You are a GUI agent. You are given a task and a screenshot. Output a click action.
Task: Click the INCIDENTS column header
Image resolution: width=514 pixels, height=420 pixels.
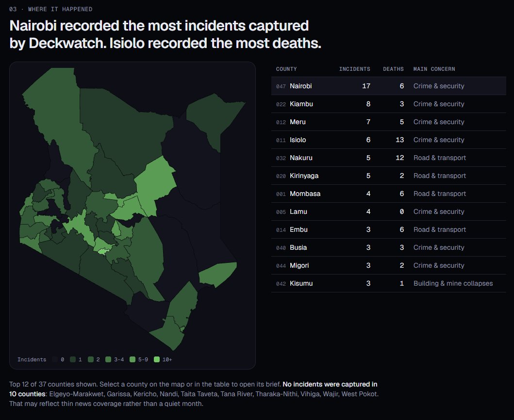click(354, 69)
